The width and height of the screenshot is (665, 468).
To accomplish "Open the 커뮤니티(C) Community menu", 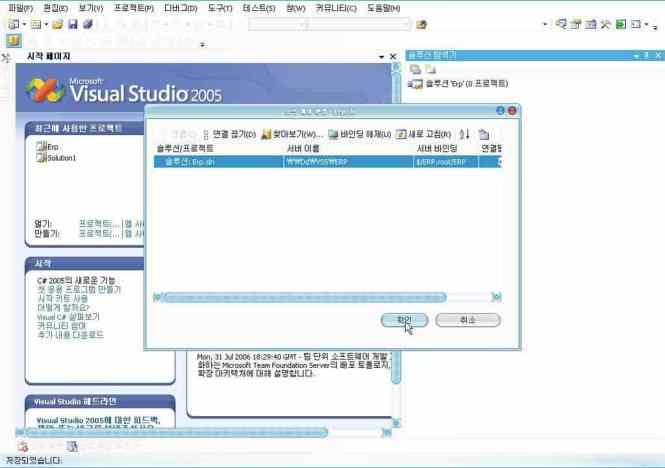I will pyautogui.click(x=336, y=8).
